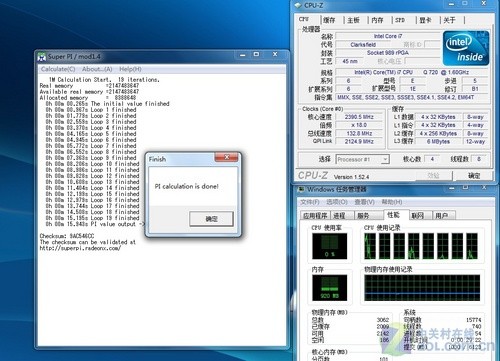Open the Calculate(C) menu in Super PI
500x361 pixels.
(x=58, y=69)
